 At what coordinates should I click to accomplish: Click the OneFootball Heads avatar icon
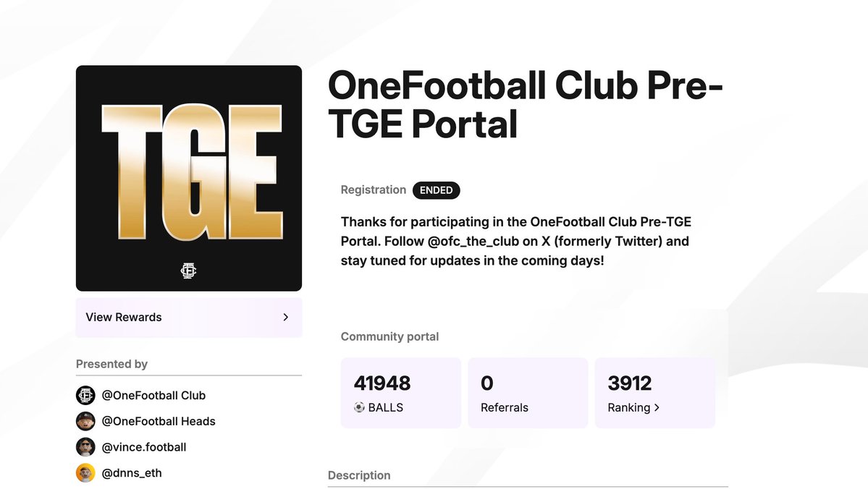pyautogui.click(x=85, y=421)
